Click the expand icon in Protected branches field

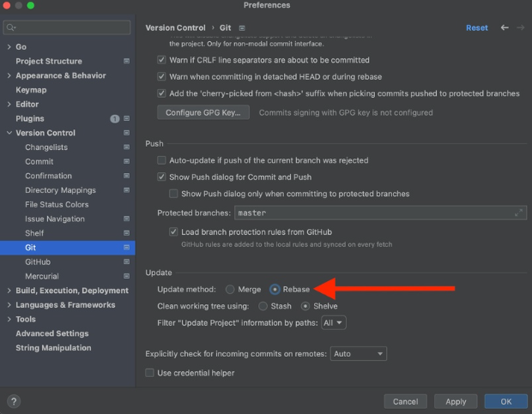pos(518,213)
